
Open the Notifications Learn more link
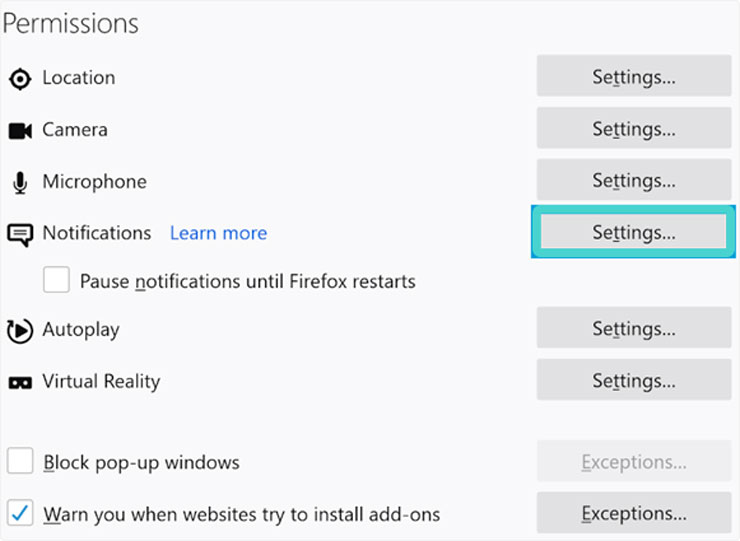coord(219,233)
